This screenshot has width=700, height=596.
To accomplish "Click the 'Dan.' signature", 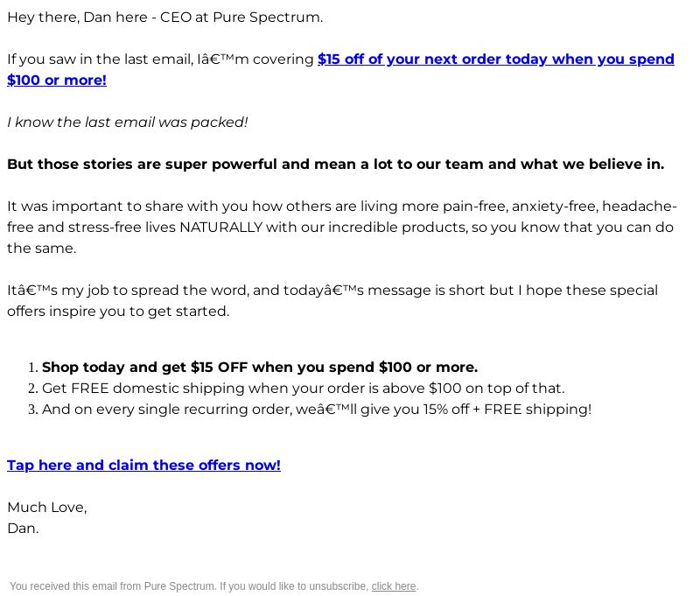I will click(23, 528).
